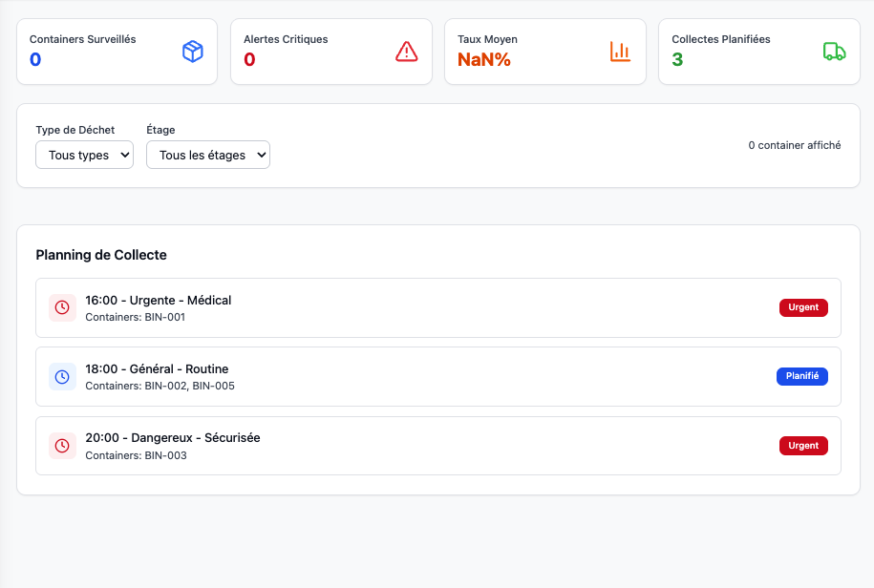This screenshot has height=588, width=874.
Task: Click the green truck icon
Action: click(834, 52)
